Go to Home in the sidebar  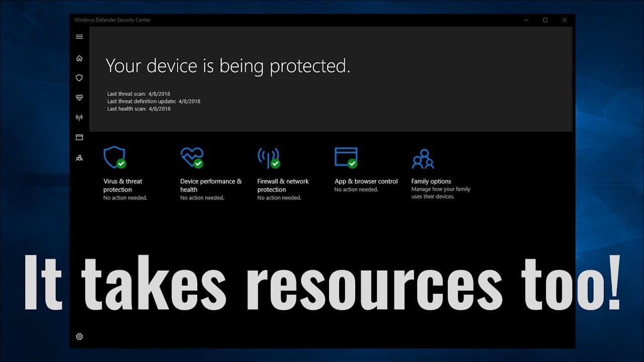79,58
